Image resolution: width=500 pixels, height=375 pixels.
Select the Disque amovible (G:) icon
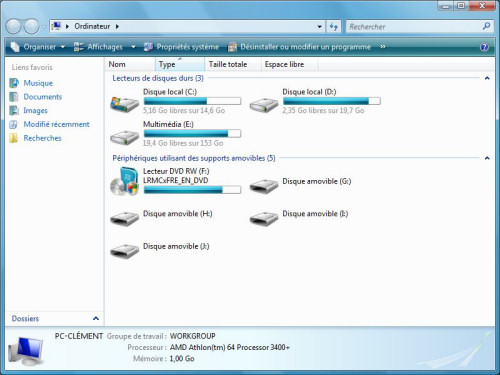264,185
